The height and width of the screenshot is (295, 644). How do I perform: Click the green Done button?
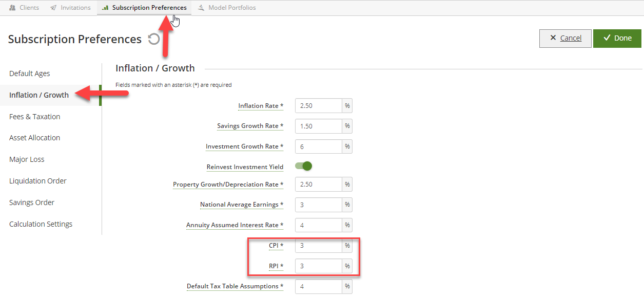coord(617,38)
